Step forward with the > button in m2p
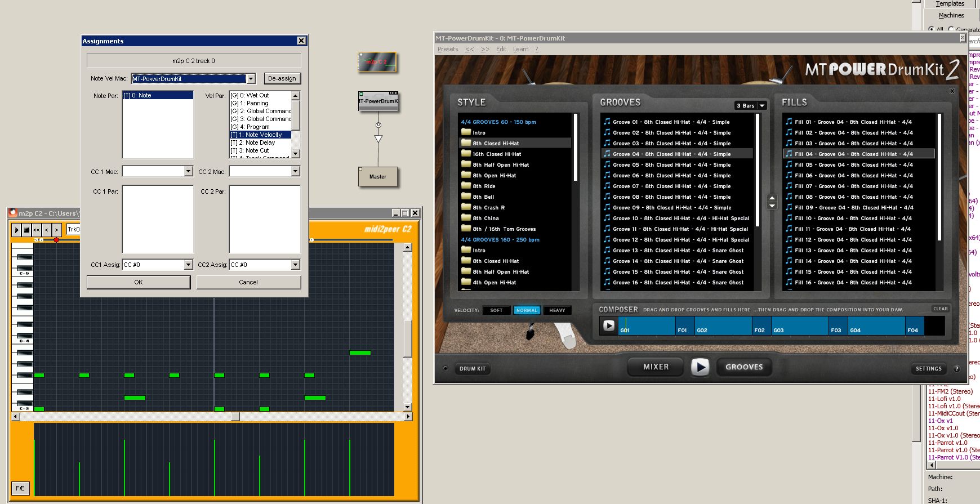 [57, 230]
